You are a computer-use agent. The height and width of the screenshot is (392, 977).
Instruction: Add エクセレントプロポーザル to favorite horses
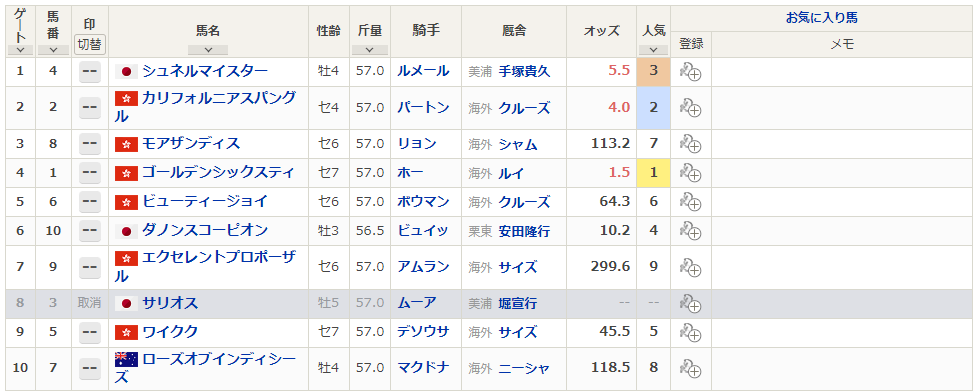(x=690, y=267)
